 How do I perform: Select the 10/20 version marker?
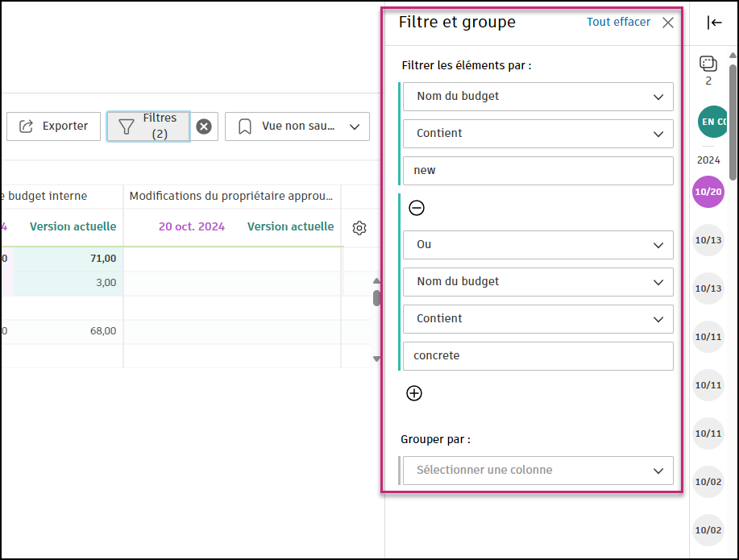point(708,192)
